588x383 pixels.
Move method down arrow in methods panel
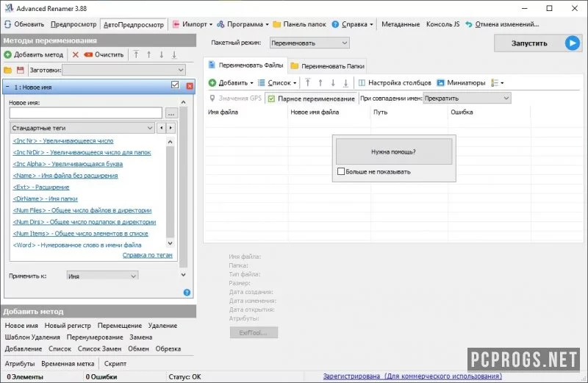(161, 55)
